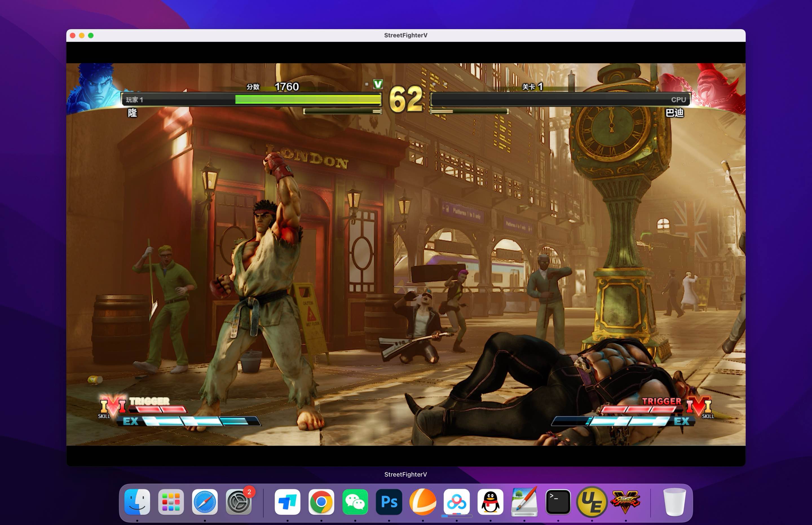Click the CPU's stun gauge under its health bar
Image resolution: width=812 pixels, height=525 pixels.
pos(469,111)
